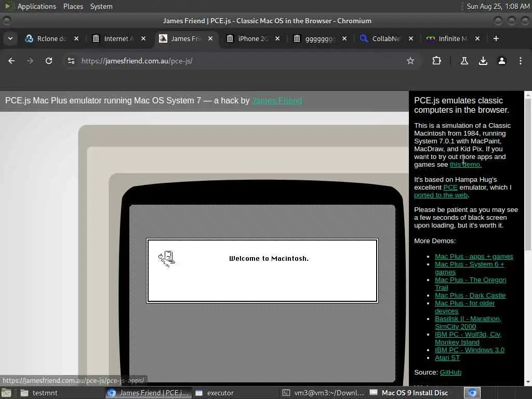The width and height of the screenshot is (532, 399).
Task: Open a new tab with plus button
Action: [x=496, y=38]
